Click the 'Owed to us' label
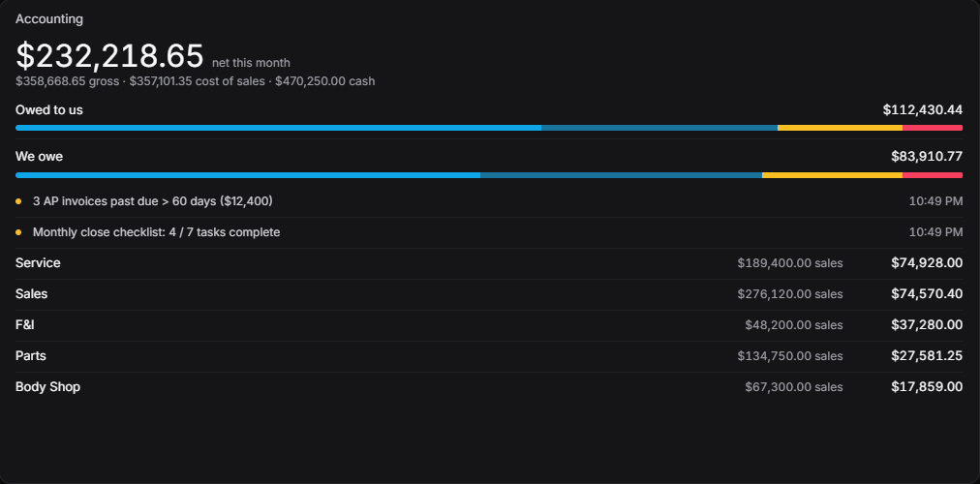Viewport: 980px width, 484px height. click(x=49, y=110)
